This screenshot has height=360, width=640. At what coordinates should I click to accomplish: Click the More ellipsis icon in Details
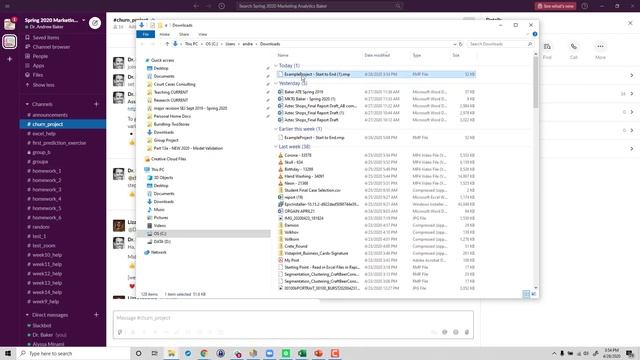tap(600, 47)
